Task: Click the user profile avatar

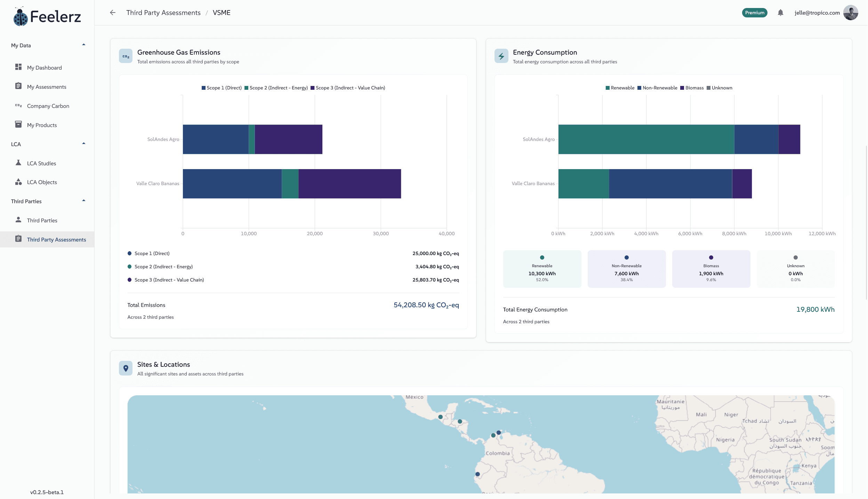Action: tap(851, 13)
